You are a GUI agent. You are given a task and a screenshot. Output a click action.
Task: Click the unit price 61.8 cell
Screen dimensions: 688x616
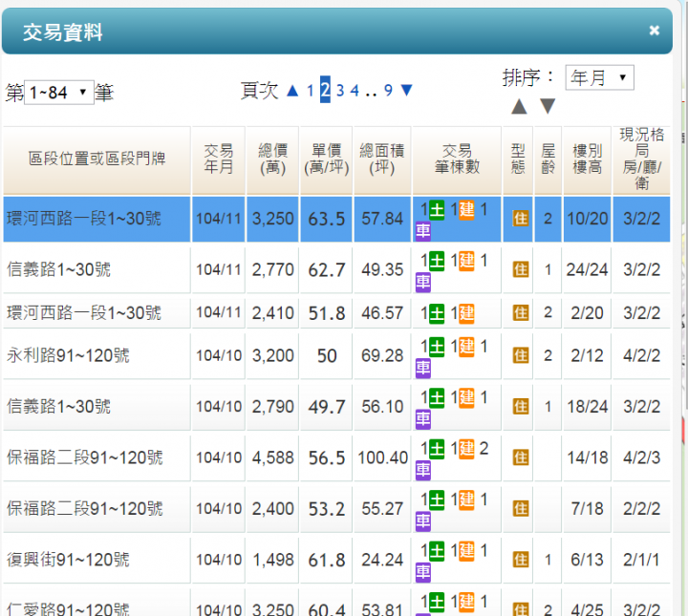tap(327, 560)
